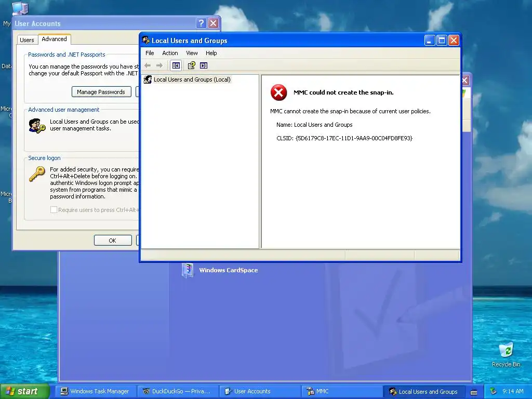Click the gold key icon in Secure logon
Screen dimensions: 532x399
[x=37, y=174]
